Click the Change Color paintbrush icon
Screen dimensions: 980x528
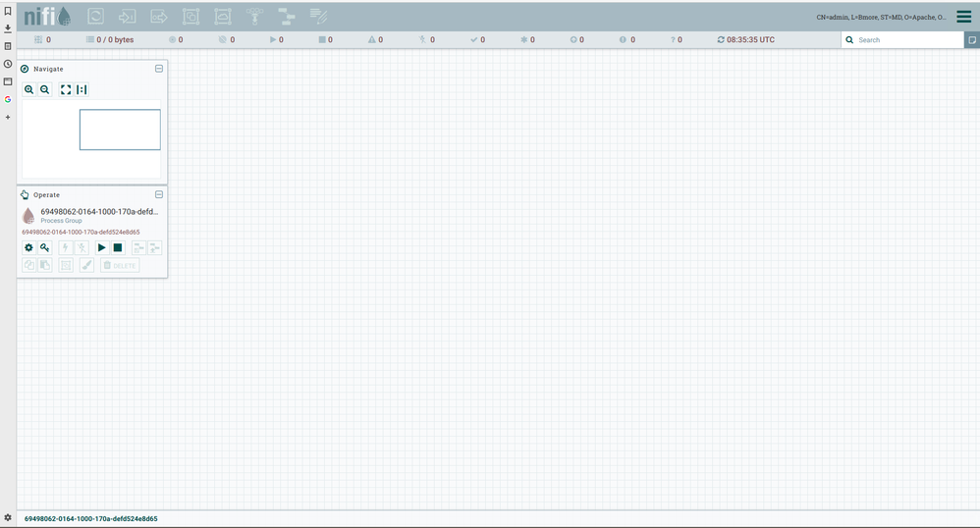point(86,265)
